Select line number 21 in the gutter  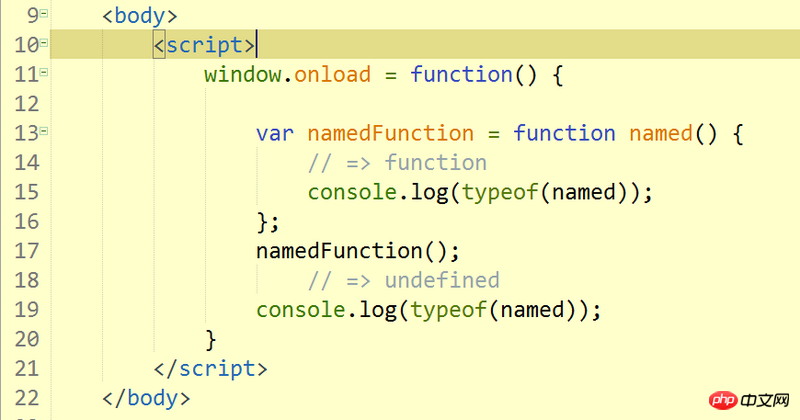point(27,368)
